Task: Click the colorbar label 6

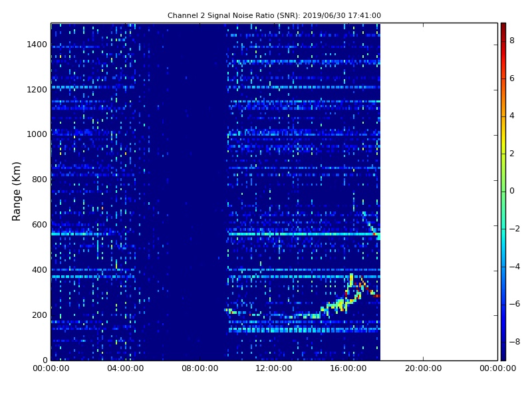Action: point(512,78)
